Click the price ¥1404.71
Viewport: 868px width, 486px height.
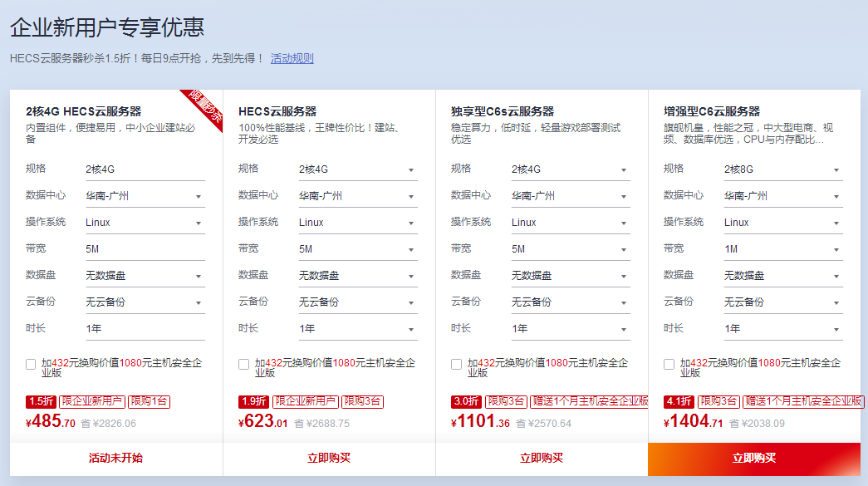point(693,422)
